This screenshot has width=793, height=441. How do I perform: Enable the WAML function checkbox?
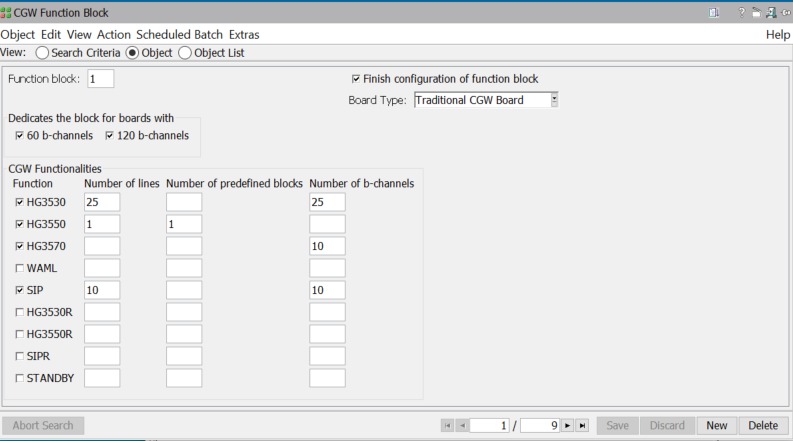point(20,268)
